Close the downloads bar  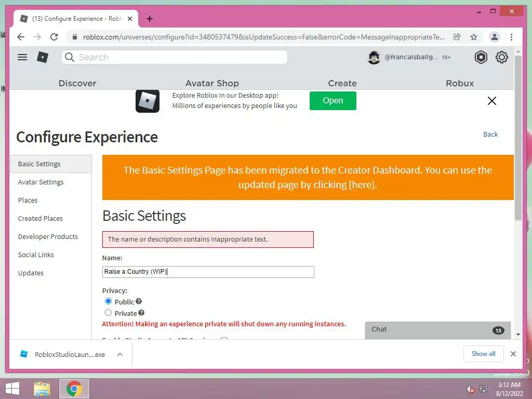513,354
